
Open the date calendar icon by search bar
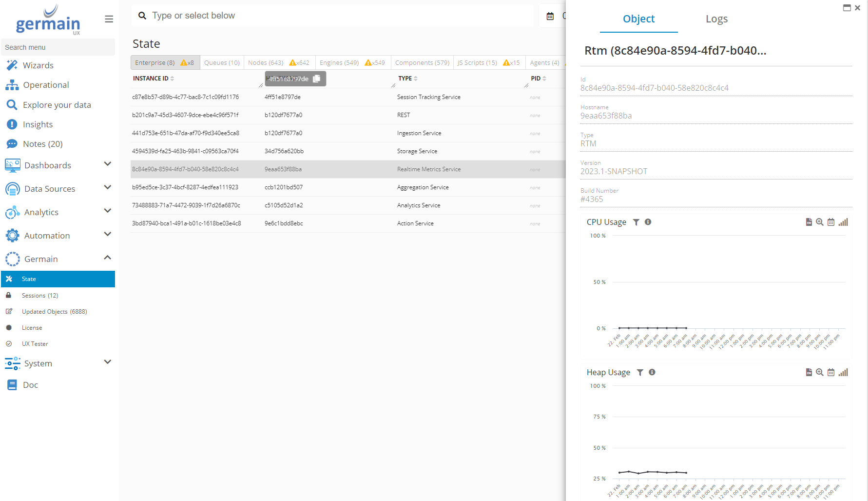[550, 16]
